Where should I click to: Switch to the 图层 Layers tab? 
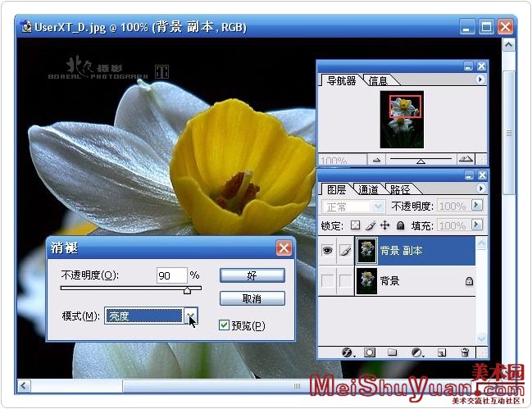point(337,189)
